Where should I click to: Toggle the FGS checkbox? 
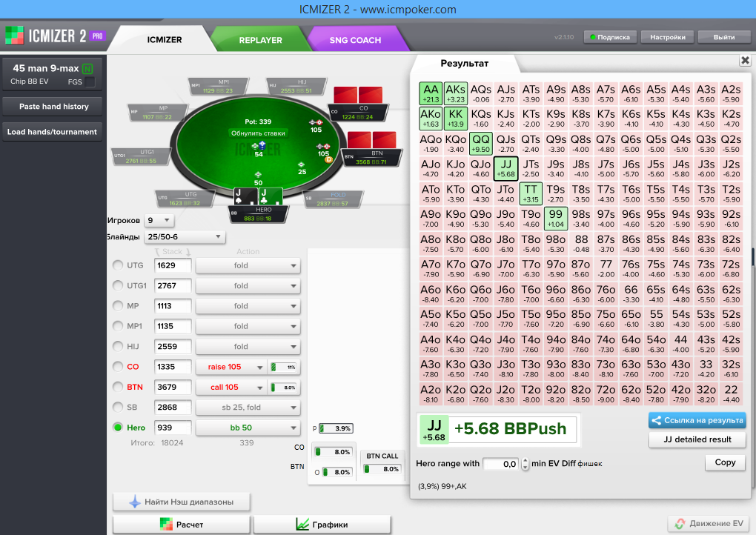90,82
